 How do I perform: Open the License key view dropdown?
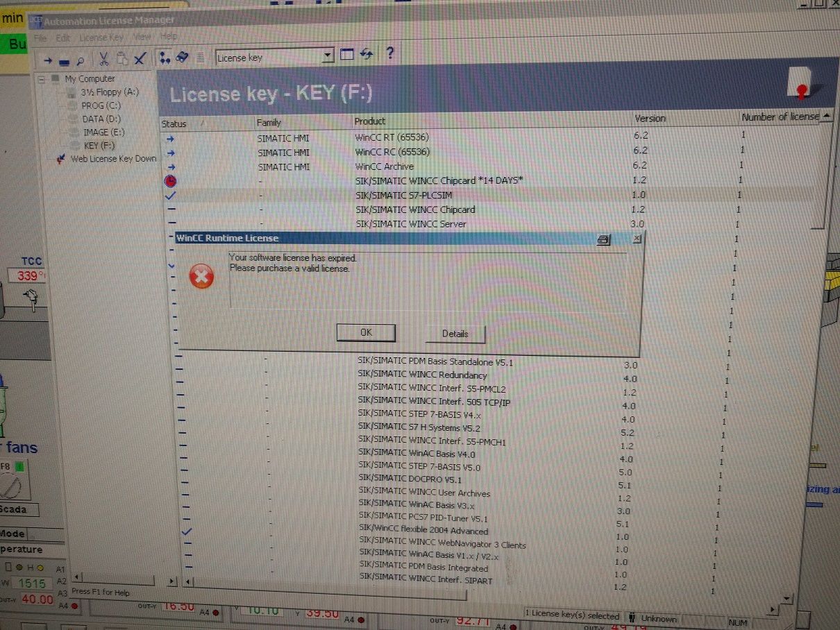pos(329,56)
